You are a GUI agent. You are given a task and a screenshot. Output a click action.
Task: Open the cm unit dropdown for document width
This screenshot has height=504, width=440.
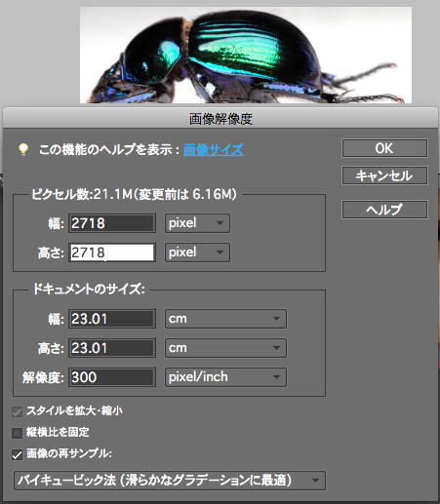pos(225,319)
